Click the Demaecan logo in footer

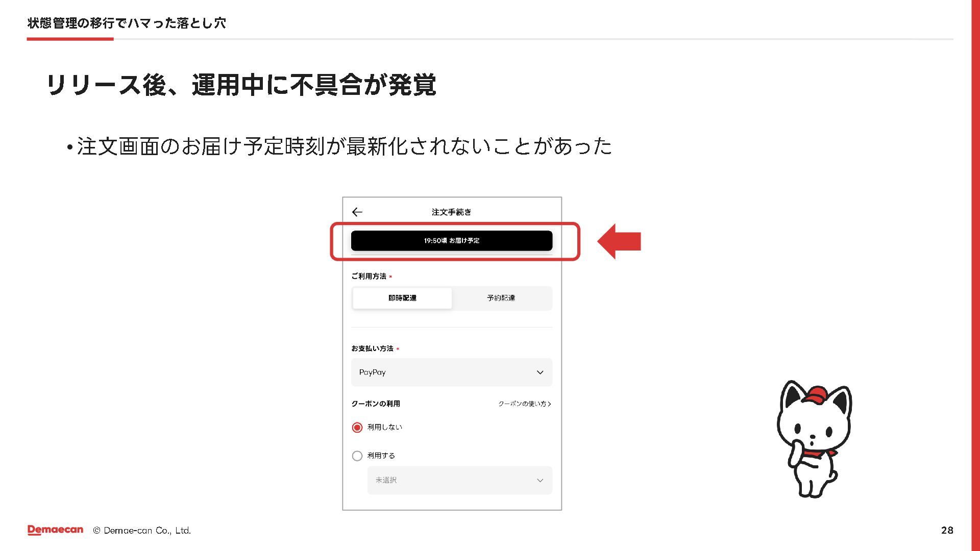(55, 530)
